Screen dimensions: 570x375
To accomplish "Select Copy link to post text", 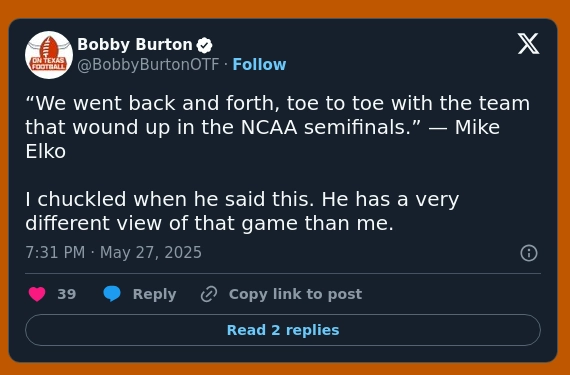I will click(295, 294).
